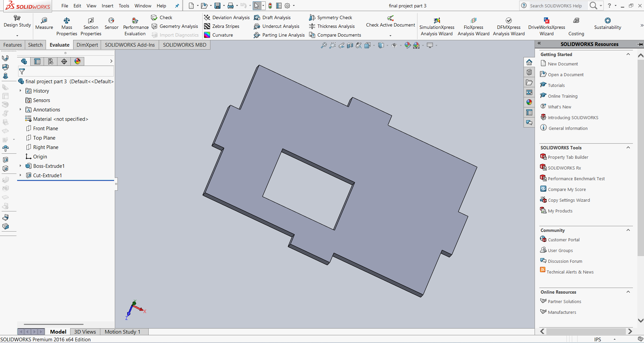Launch FloXpress Analysis Wizard
This screenshot has height=343, width=644.
474,27
